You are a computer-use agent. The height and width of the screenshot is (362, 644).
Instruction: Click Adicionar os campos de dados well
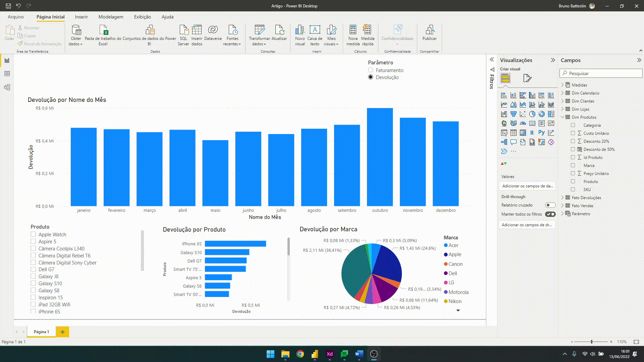click(x=528, y=186)
